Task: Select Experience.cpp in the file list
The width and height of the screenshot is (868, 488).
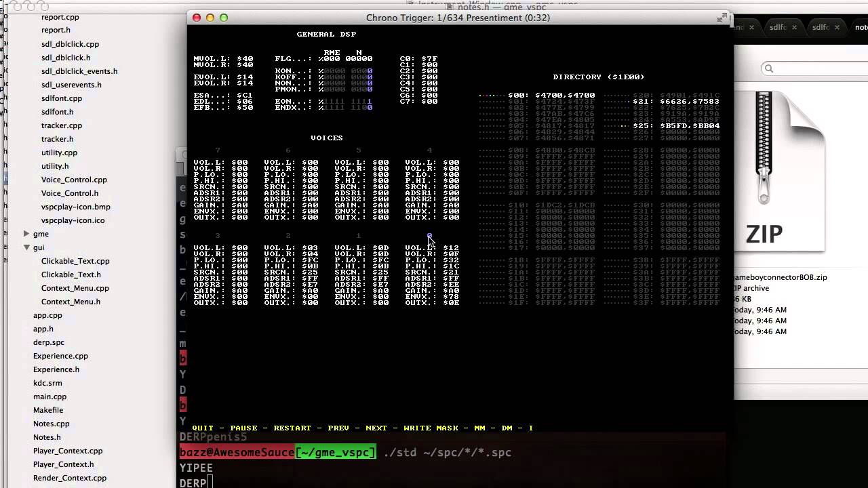Action: (x=60, y=356)
